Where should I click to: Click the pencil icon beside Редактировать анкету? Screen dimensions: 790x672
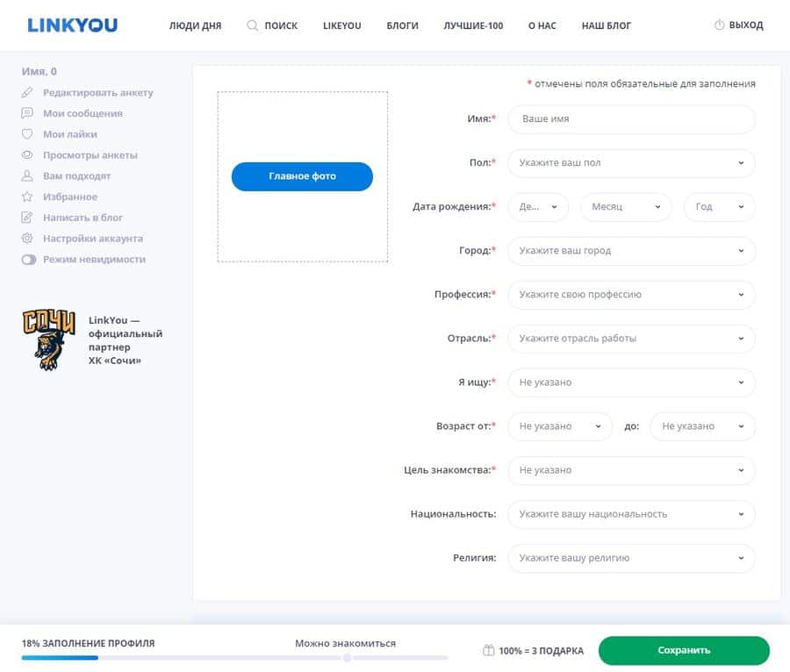click(27, 92)
